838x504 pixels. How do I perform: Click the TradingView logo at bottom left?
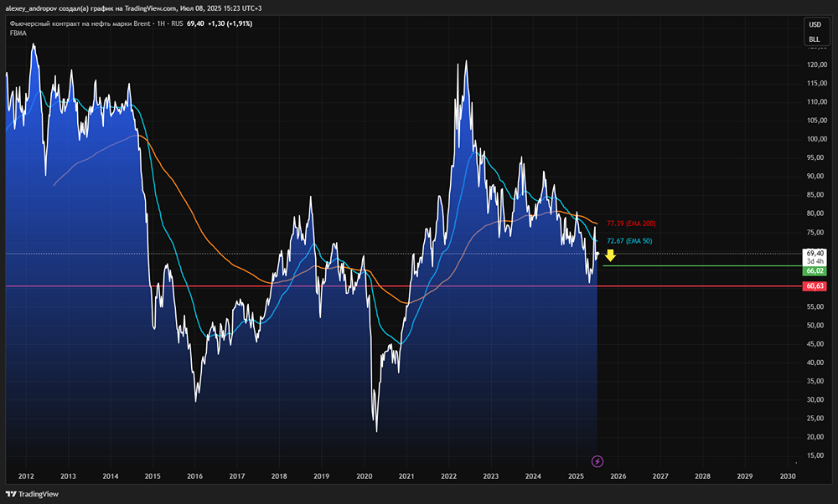pos(32,494)
